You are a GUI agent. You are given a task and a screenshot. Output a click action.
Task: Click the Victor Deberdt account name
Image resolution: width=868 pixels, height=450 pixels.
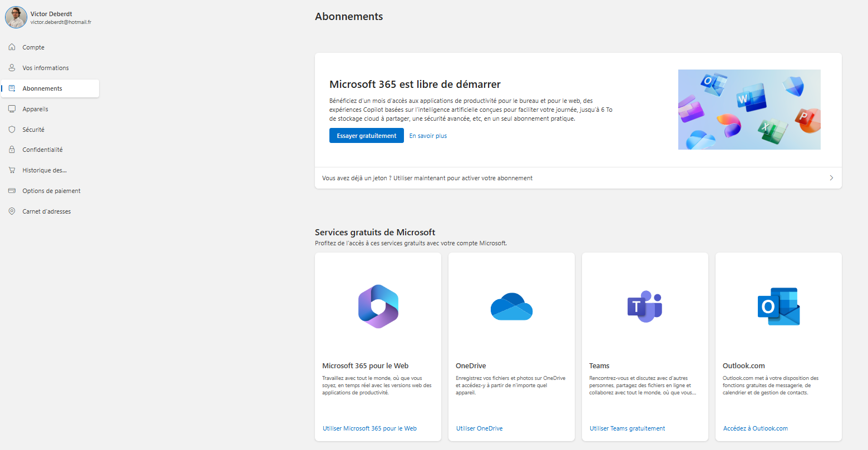click(51, 14)
